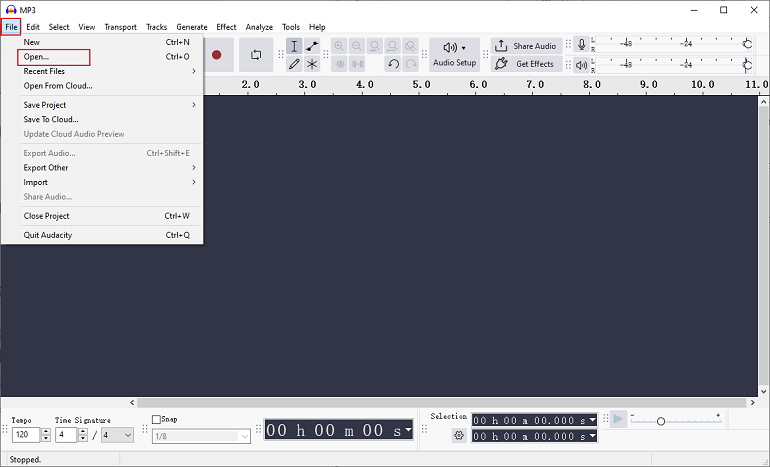Open the Tools menu
Image resolution: width=770 pixels, height=467 pixels.
click(x=291, y=27)
